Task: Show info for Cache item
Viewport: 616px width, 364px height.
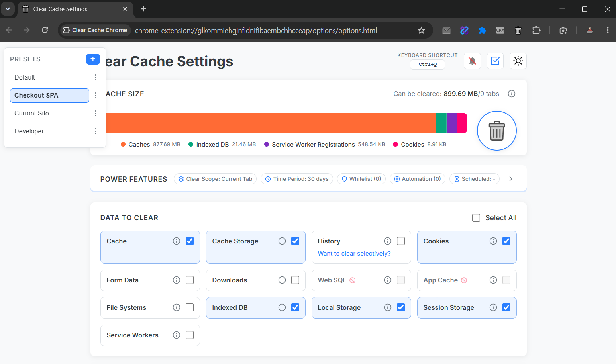Action: point(177,241)
